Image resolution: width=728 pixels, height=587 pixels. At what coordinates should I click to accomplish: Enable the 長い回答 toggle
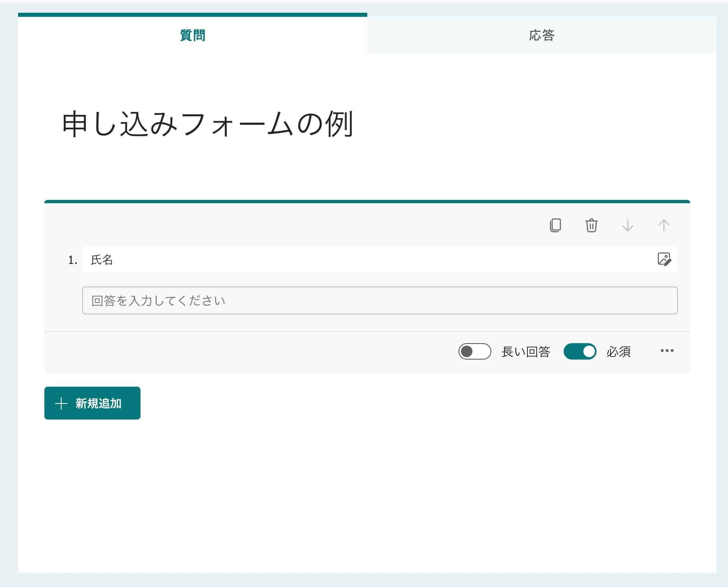click(x=474, y=351)
